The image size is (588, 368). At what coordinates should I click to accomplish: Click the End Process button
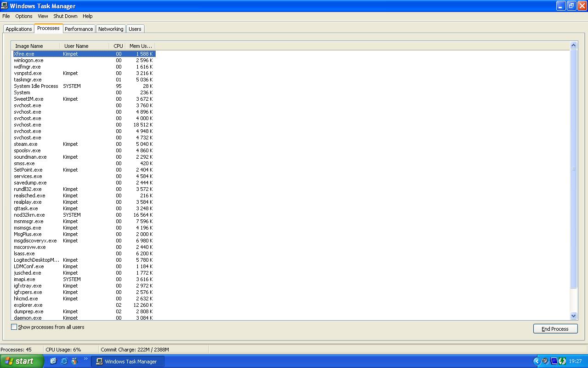tap(555, 329)
